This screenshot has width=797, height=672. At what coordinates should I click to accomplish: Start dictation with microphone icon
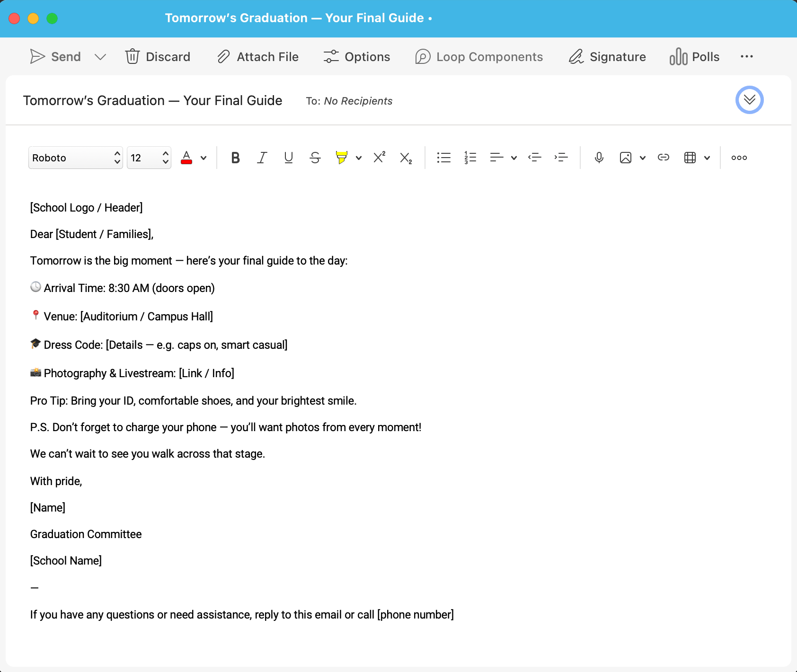599,158
